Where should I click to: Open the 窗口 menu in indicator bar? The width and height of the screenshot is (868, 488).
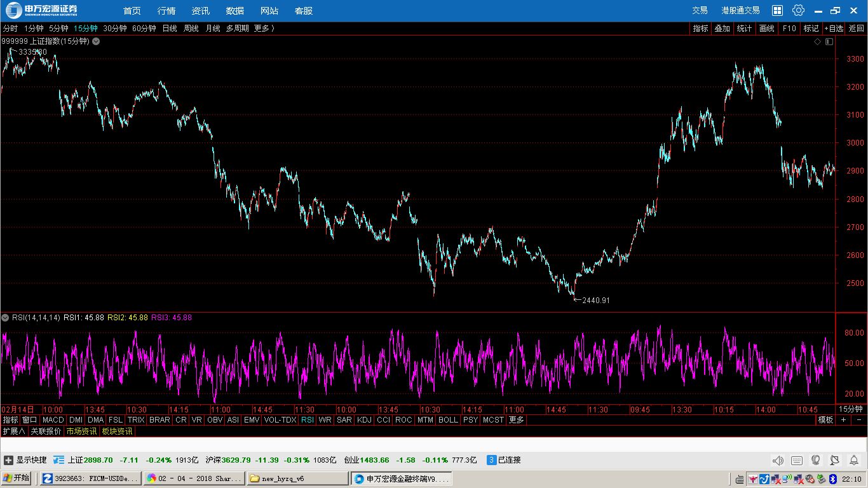(x=30, y=420)
